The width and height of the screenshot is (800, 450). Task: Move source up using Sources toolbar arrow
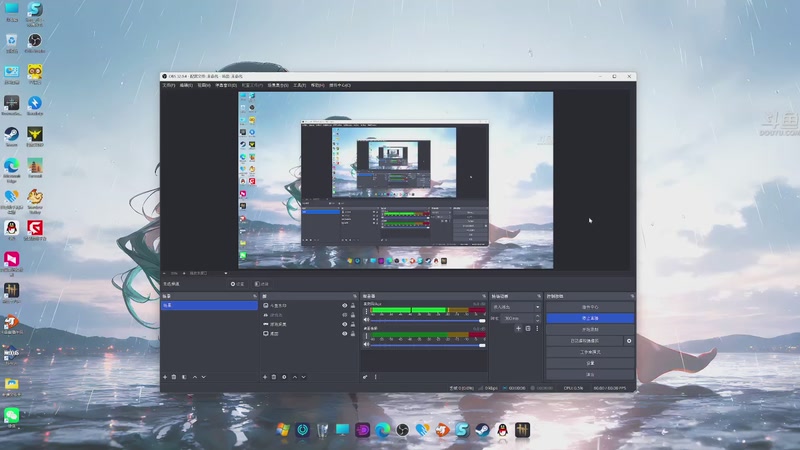point(294,377)
